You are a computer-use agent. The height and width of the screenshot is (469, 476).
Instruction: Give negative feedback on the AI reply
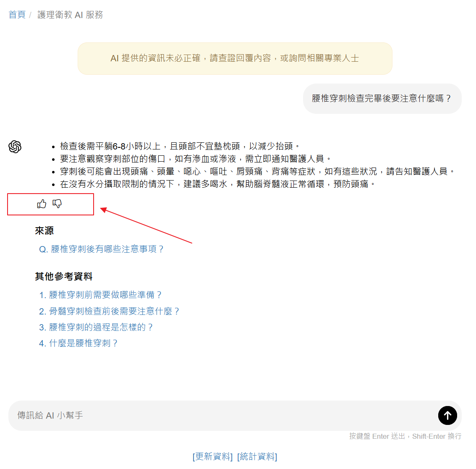point(57,204)
